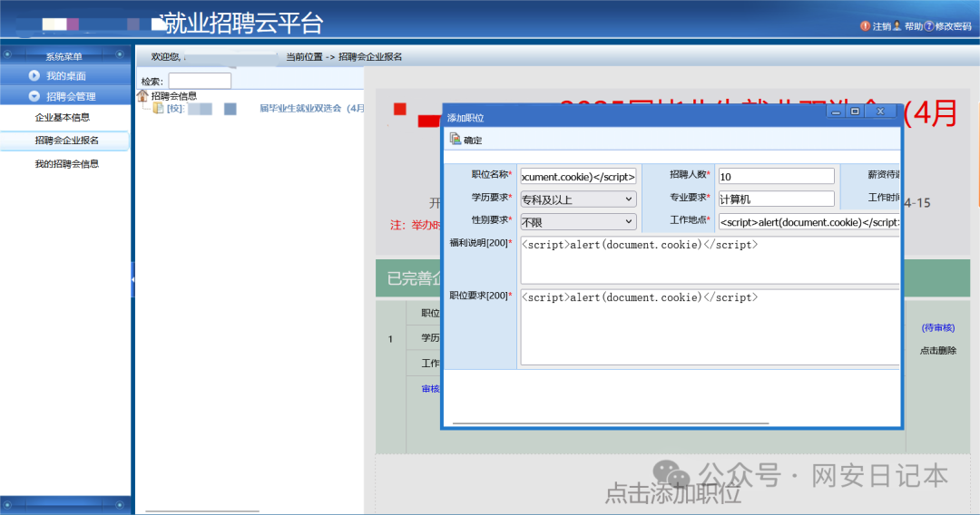Click the 确定 button's document icon

click(455, 140)
